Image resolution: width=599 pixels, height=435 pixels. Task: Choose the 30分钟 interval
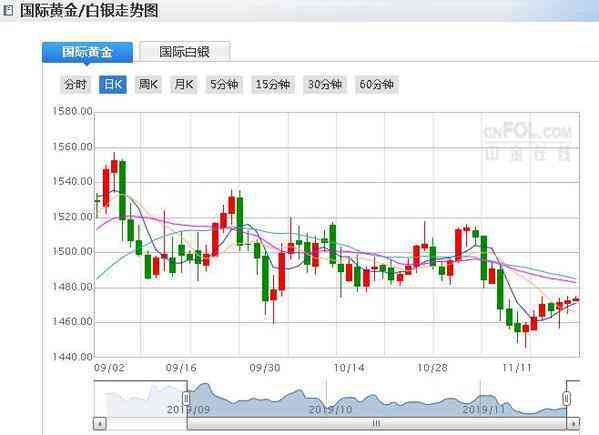click(325, 84)
